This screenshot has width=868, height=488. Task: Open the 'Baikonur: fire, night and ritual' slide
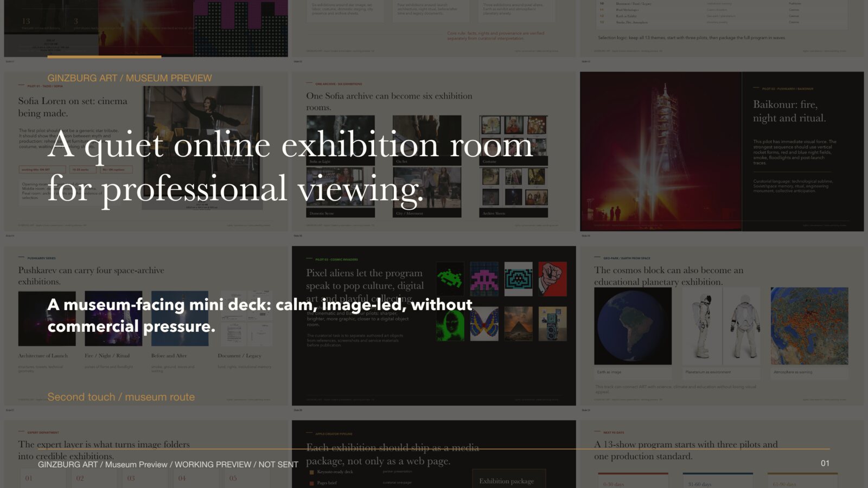pyautogui.click(x=722, y=152)
